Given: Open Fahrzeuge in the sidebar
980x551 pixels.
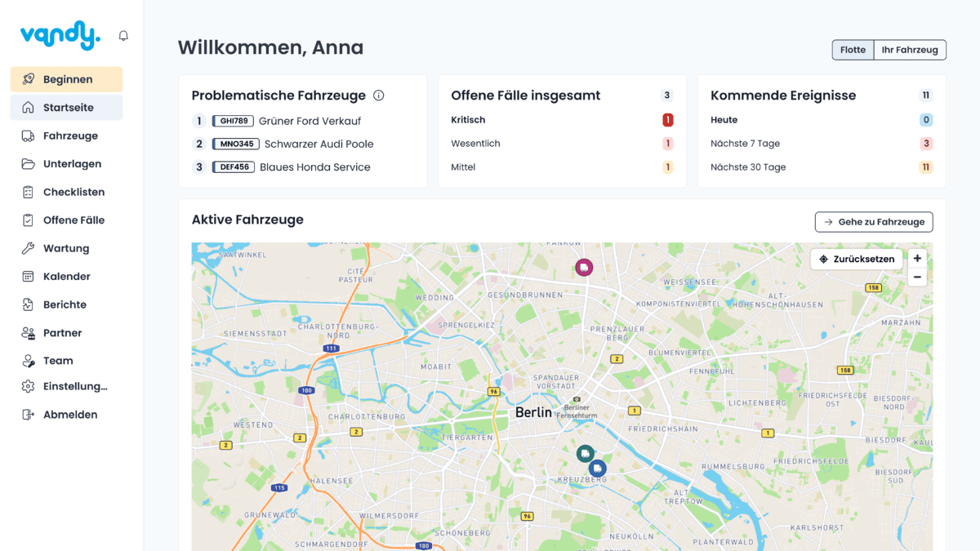Looking at the screenshot, I should (70, 136).
